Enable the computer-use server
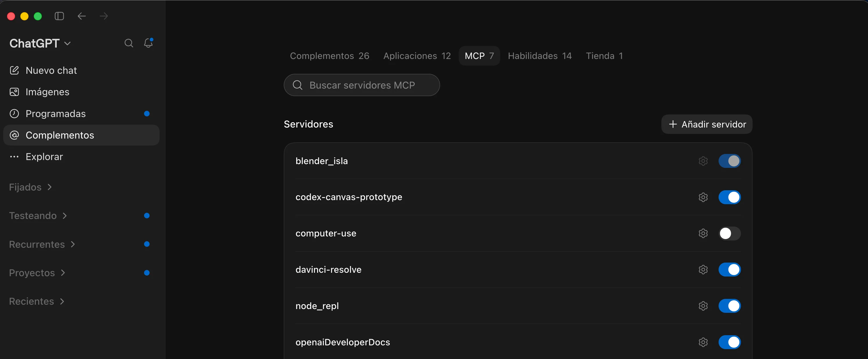The image size is (868, 359). (730, 234)
